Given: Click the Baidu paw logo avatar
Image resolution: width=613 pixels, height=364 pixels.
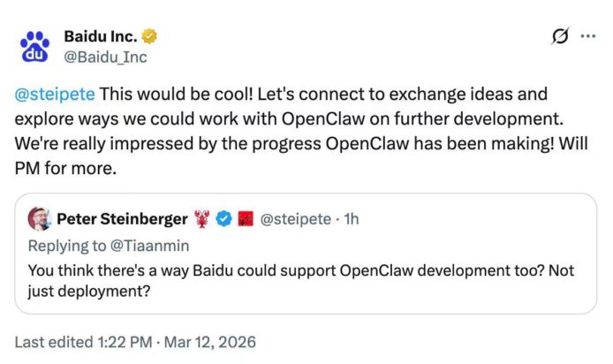Looking at the screenshot, I should coord(35,46).
